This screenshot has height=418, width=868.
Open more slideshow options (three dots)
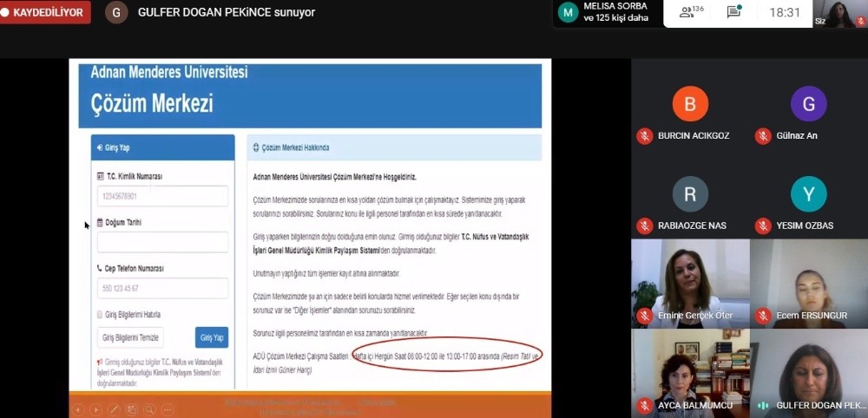(x=168, y=409)
